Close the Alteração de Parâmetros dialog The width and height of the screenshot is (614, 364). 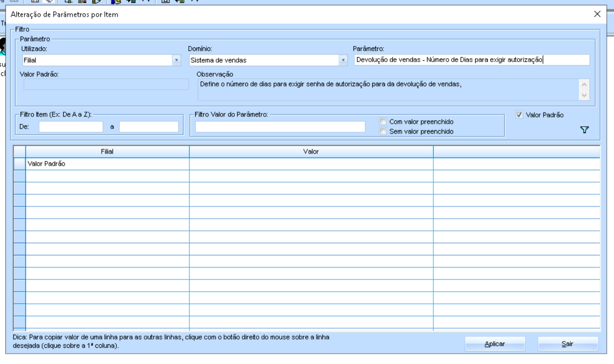(597, 14)
